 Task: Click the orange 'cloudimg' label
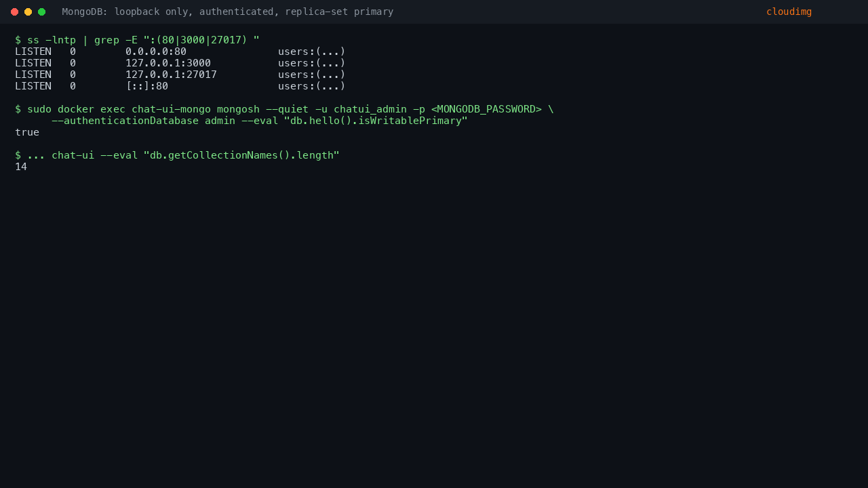[x=789, y=12]
